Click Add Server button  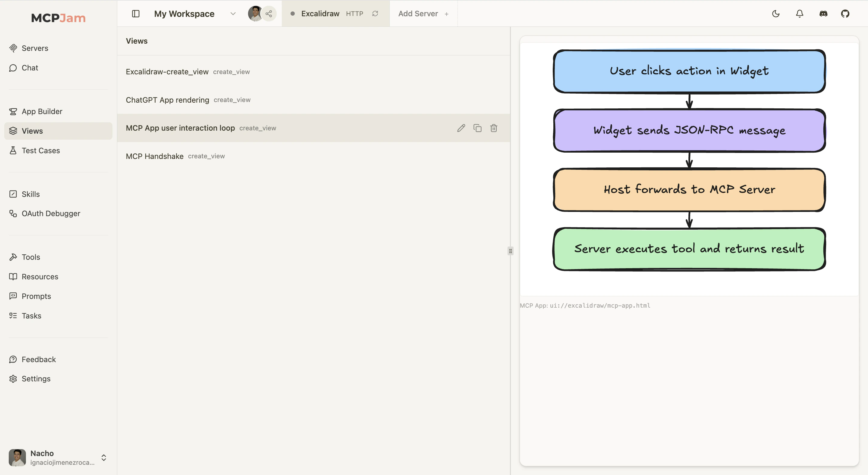point(423,14)
